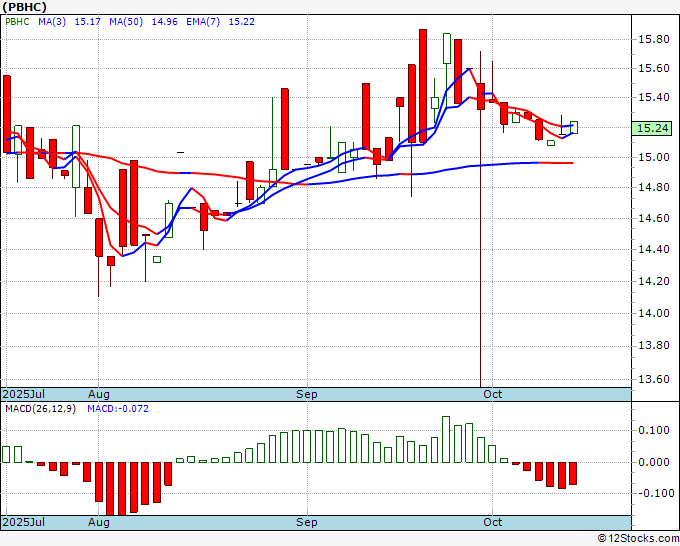Click the 14.00 price axis label
The height and width of the screenshot is (546, 680).
654,313
